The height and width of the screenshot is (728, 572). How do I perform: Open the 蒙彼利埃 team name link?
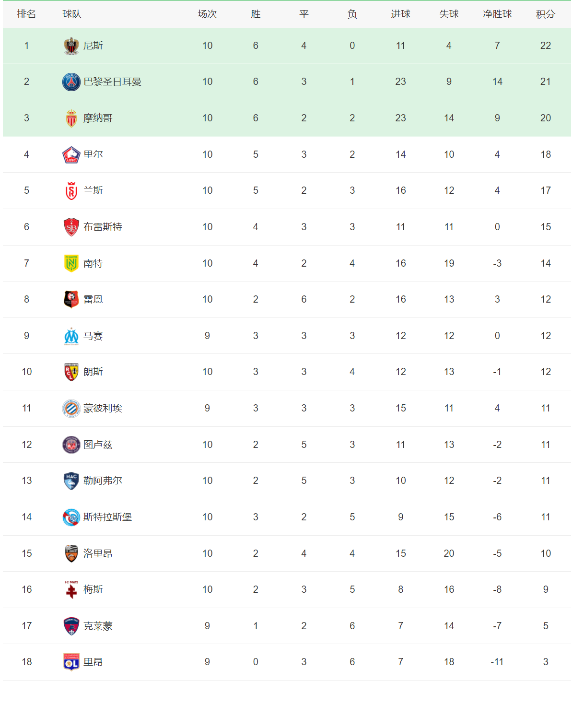click(103, 409)
